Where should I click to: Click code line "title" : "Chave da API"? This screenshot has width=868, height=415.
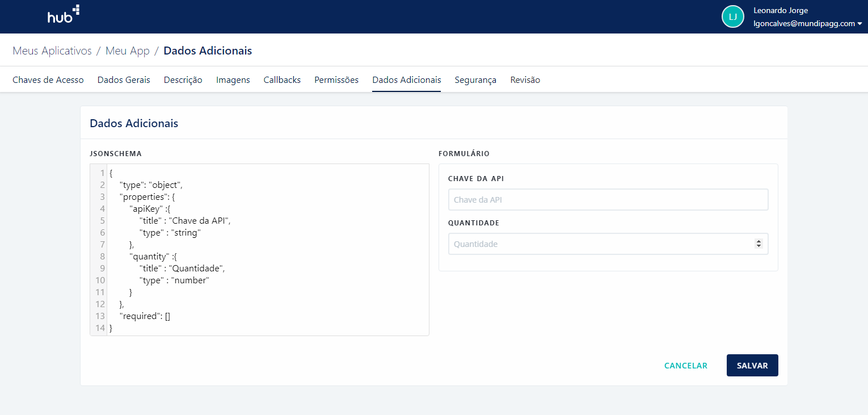click(186, 221)
